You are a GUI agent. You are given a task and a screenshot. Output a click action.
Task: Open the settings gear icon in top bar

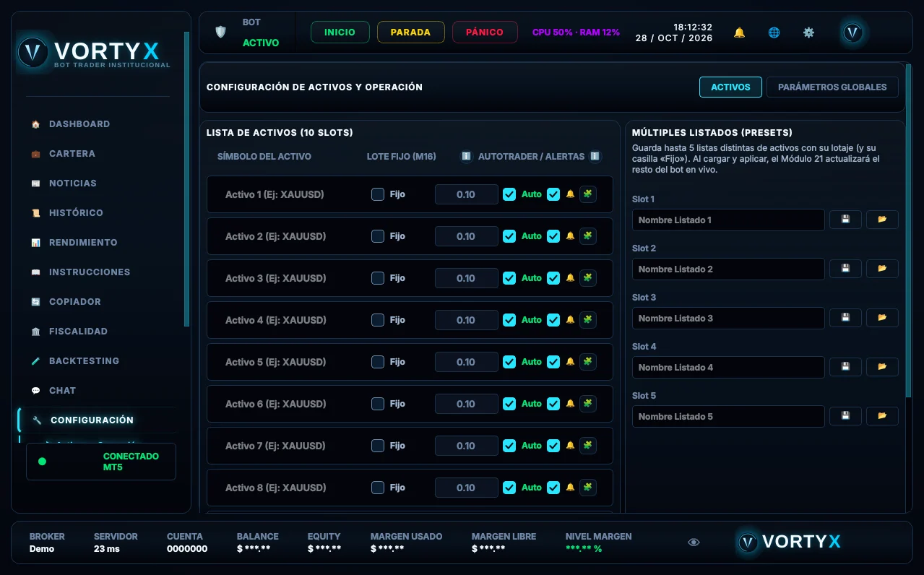click(808, 33)
